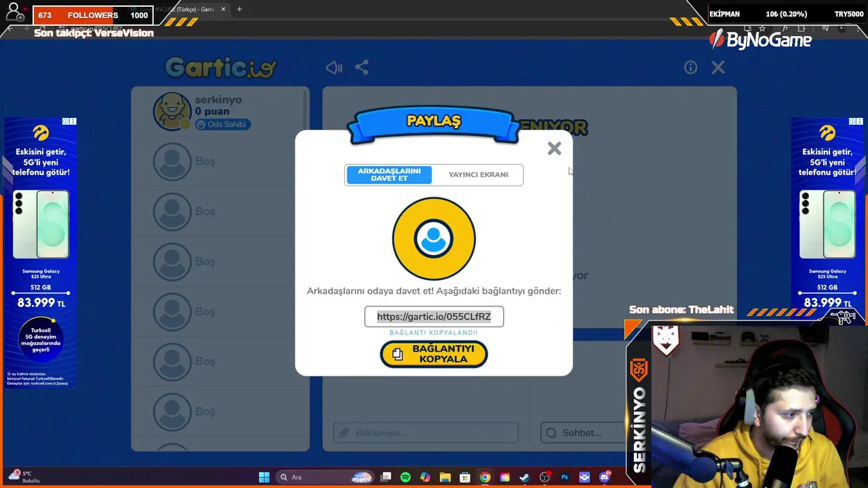Viewport: 868px width, 488px height.
Task: Click the taskbar search box Ara
Action: (x=326, y=477)
